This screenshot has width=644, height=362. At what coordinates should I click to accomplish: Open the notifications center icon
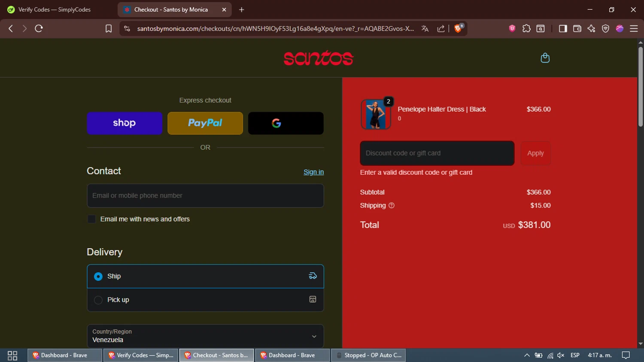click(x=626, y=355)
